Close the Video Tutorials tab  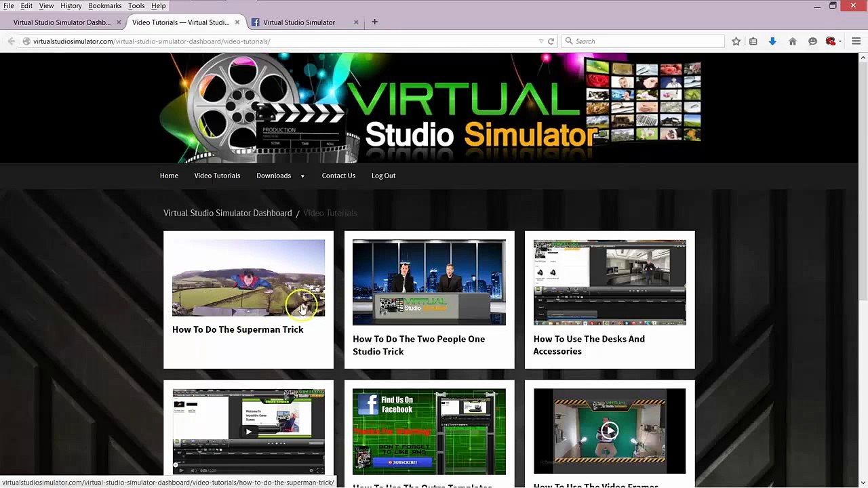point(237,22)
